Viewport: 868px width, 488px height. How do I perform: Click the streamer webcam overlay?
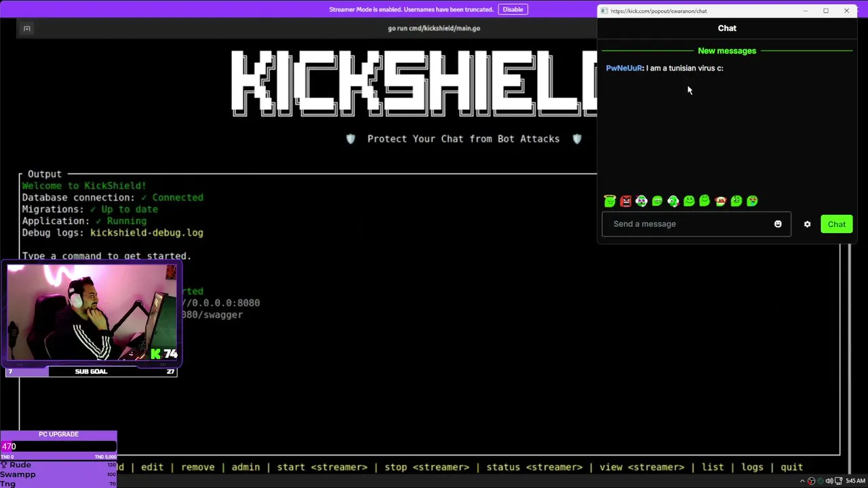point(93,313)
